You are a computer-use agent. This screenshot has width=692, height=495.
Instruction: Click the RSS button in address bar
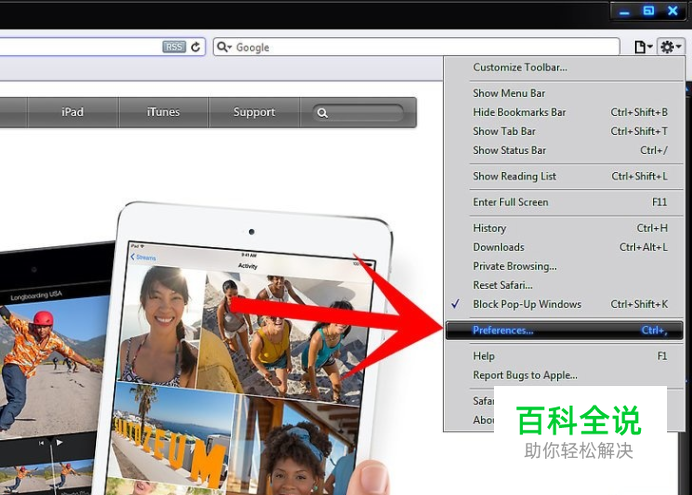174,47
